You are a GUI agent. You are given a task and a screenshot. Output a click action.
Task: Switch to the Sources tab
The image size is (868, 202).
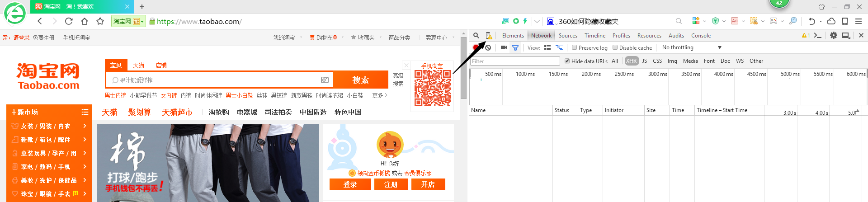[x=568, y=36]
